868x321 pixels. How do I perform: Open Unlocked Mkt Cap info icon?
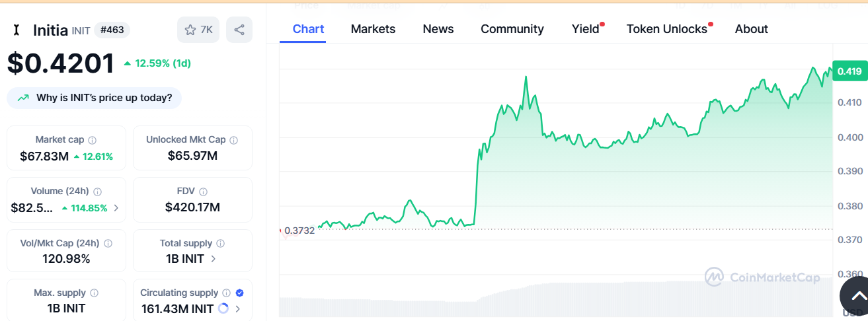tap(234, 140)
